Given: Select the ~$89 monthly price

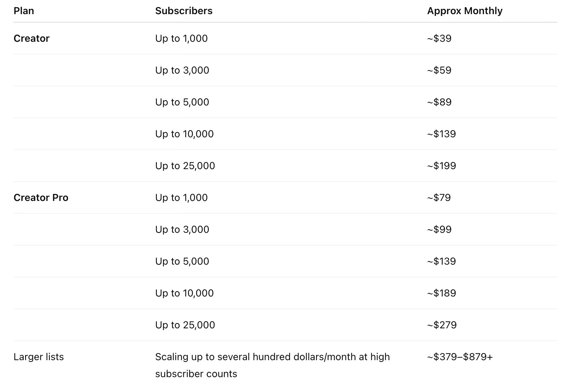Looking at the screenshot, I should pos(439,102).
